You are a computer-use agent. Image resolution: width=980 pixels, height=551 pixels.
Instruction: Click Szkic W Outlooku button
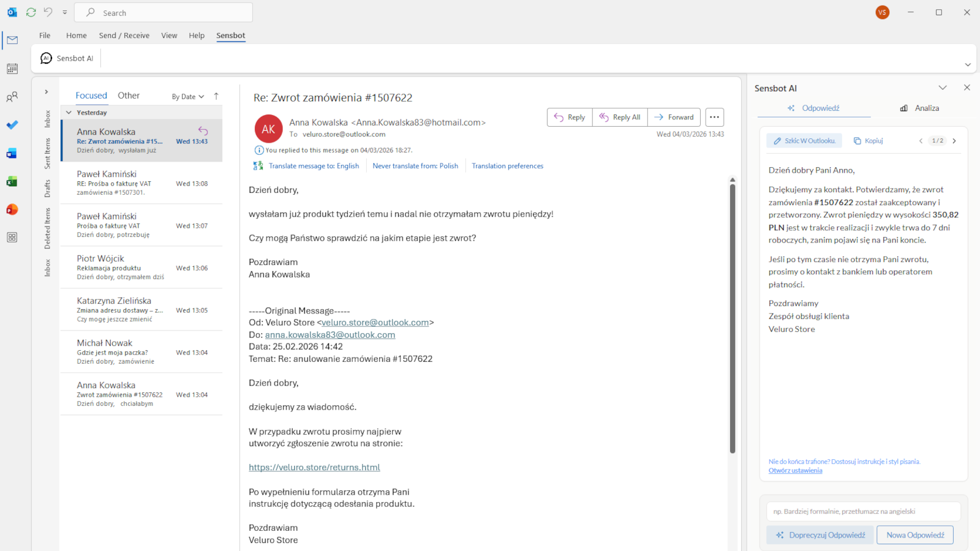804,141
